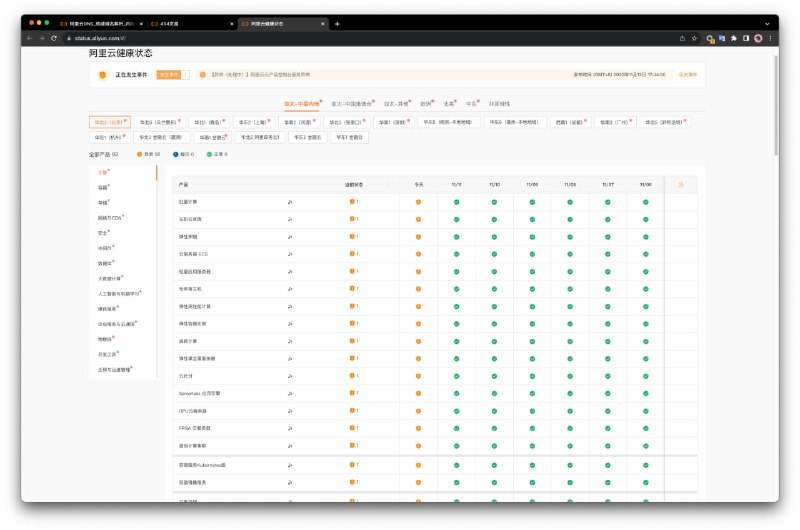The height and width of the screenshot is (530, 800).
Task: Click current status warning icon for 批量计算
Action: [x=352, y=201]
